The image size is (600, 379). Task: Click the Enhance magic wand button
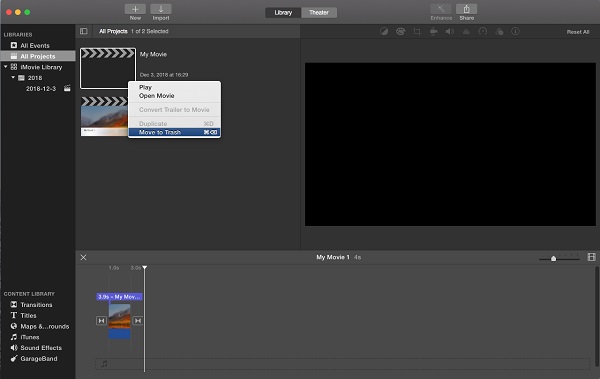point(441,9)
